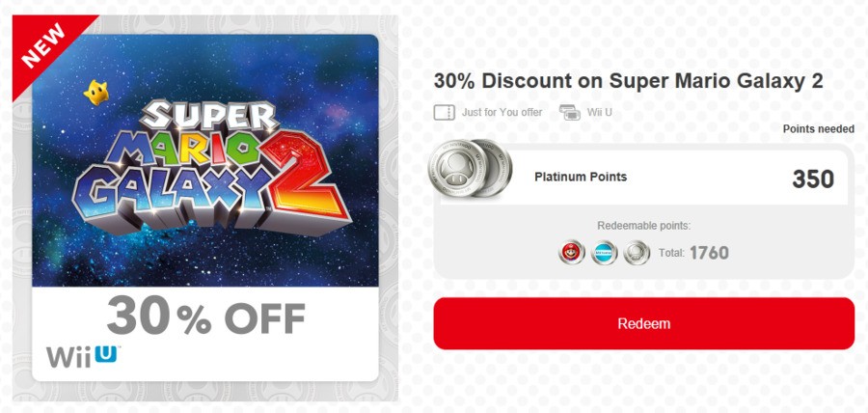868x413 pixels.
Task: Click the Total 1760 redeemable points figure
Action: pyautogui.click(x=693, y=253)
